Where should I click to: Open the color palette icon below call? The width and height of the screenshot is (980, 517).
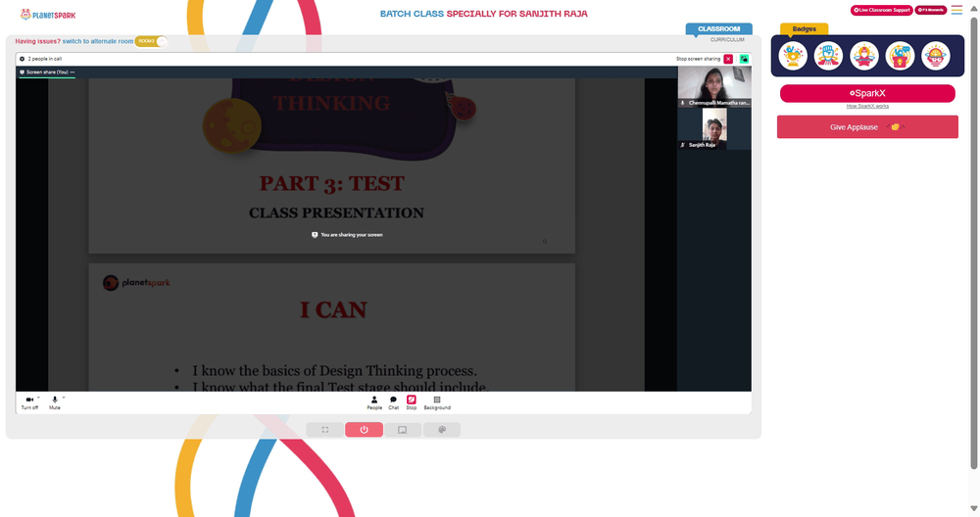442,430
